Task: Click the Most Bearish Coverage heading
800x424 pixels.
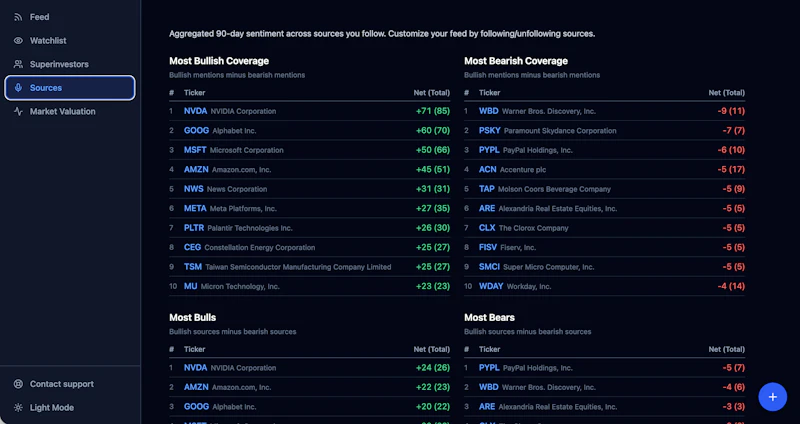Action: point(516,61)
